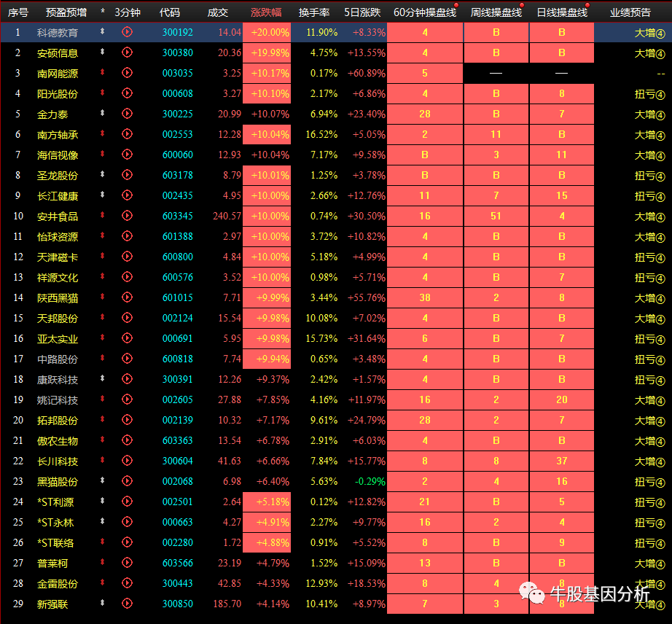Viewport: 672px width, 624px height.
Task: Click the play icon for 黑猫股份
Action: point(127,481)
